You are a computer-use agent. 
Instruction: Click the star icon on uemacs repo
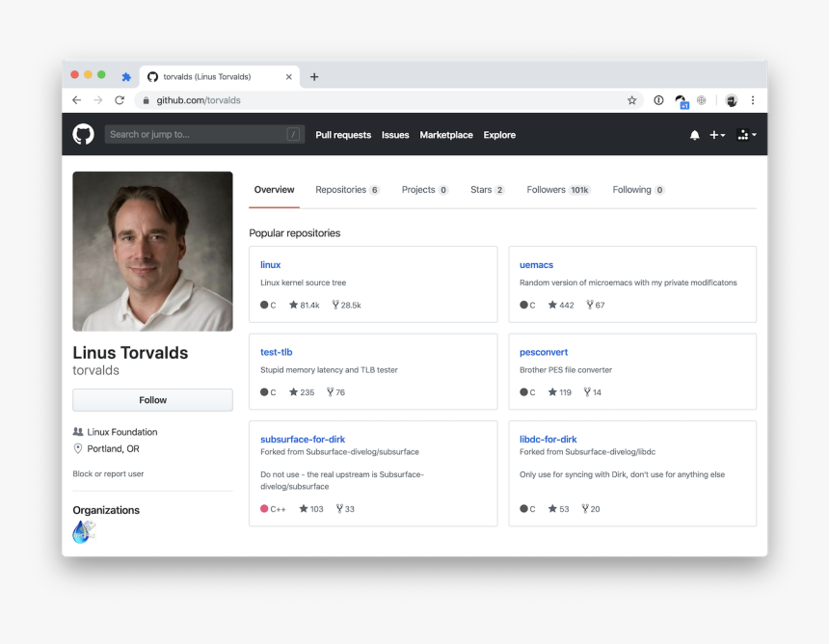(x=552, y=305)
